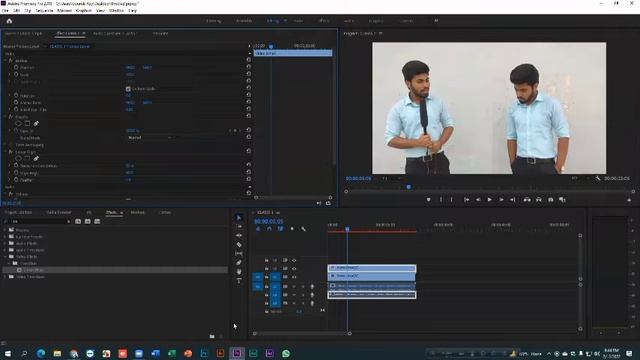
Task: Expand the Video Transitions folder
Action: 5,277
